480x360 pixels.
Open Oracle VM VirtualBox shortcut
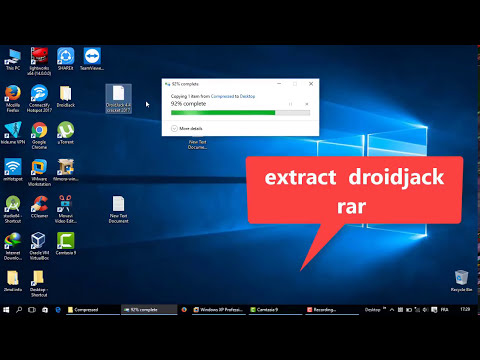pyautogui.click(x=39, y=246)
